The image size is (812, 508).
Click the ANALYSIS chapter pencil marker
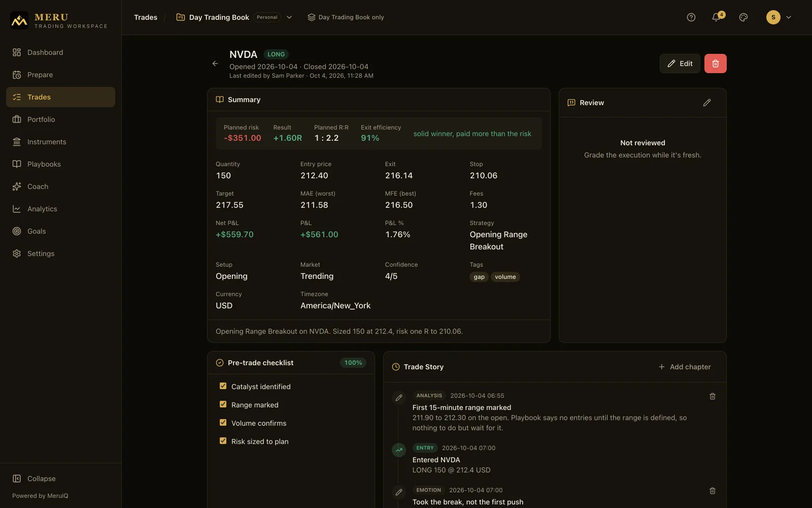click(399, 398)
